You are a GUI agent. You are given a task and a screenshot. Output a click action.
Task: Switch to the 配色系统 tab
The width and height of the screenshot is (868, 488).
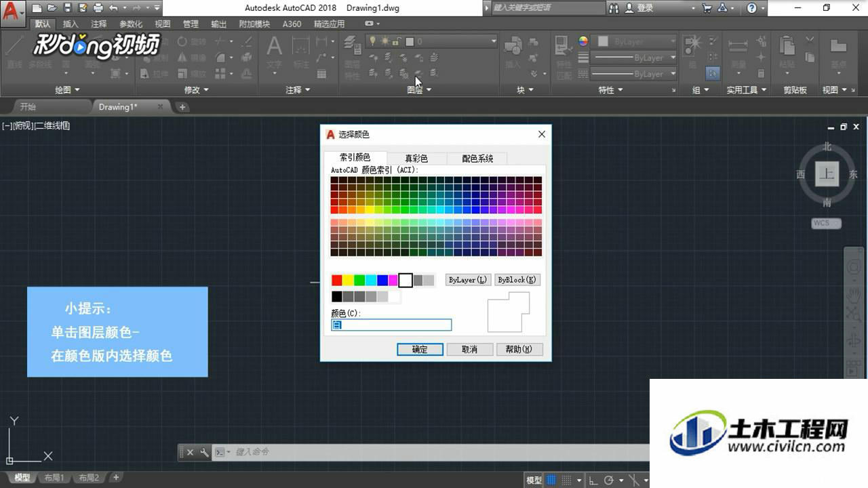477,158
